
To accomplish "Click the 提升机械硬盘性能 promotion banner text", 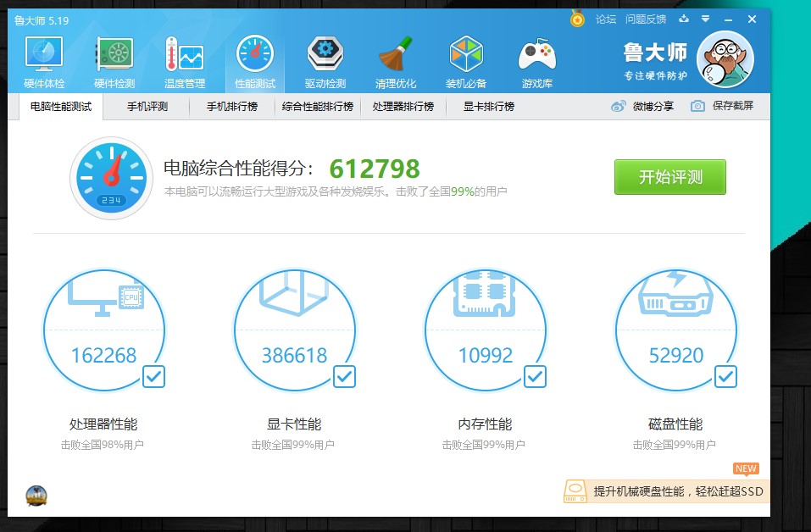I will (x=678, y=491).
